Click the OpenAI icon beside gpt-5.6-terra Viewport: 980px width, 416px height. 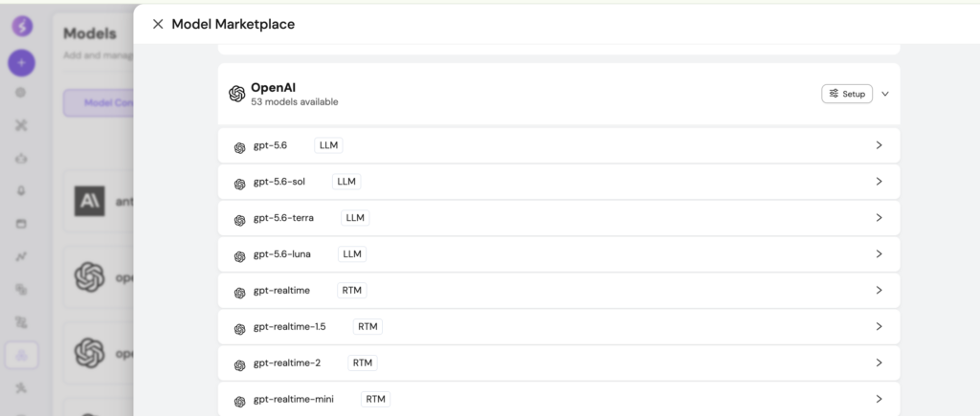click(x=239, y=221)
